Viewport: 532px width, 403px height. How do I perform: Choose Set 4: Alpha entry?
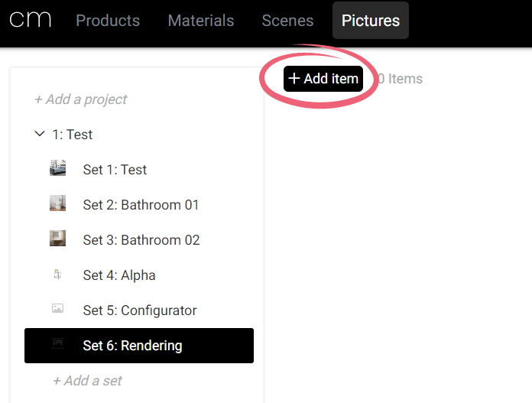click(x=119, y=275)
